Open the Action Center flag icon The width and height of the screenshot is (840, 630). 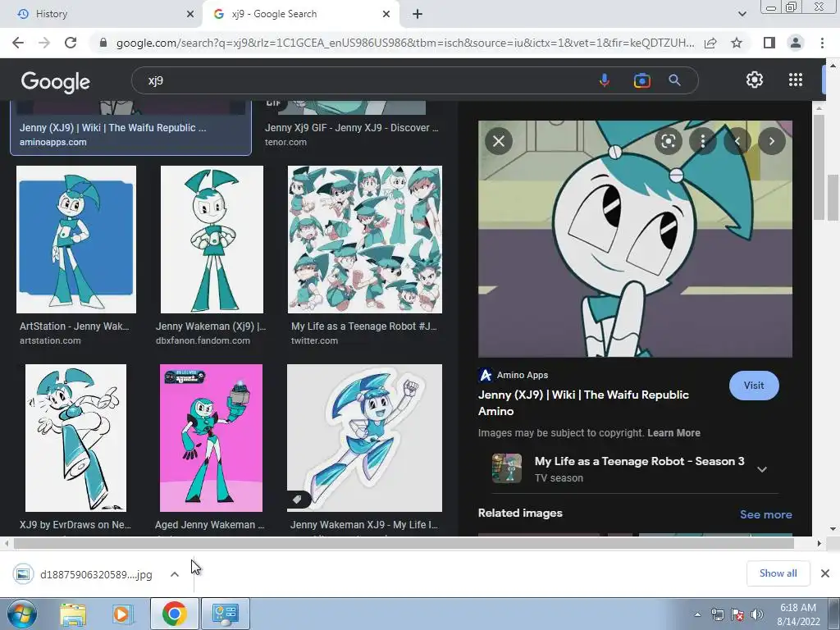(x=737, y=614)
